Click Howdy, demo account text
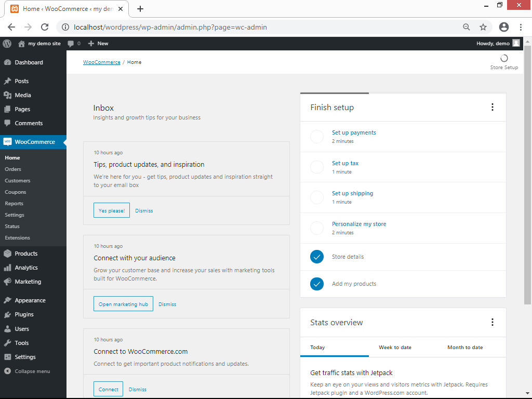The height and width of the screenshot is (399, 532). 493,44
